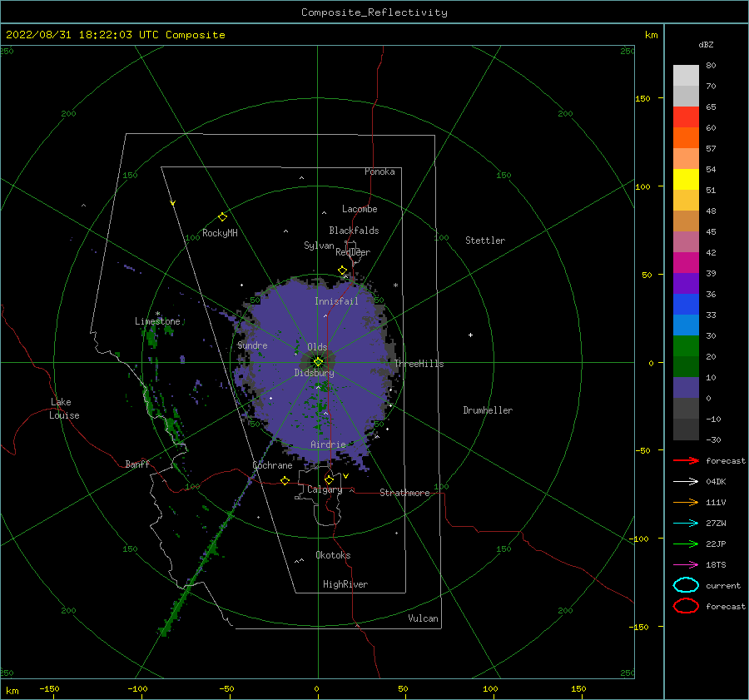Click the yellow 100 y-axis tick label
This screenshot has height=700, width=749.
click(x=642, y=186)
